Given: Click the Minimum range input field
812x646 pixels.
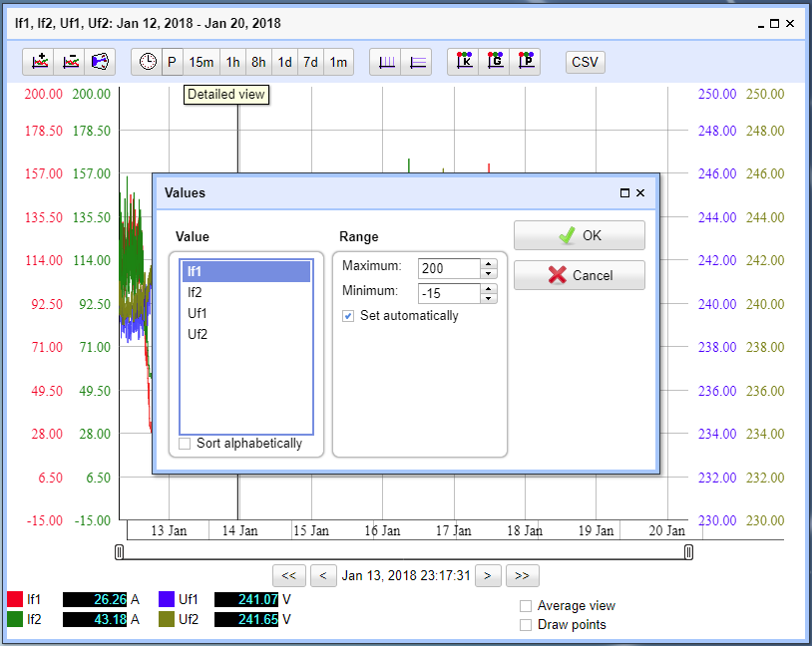Looking at the screenshot, I should (x=449, y=293).
